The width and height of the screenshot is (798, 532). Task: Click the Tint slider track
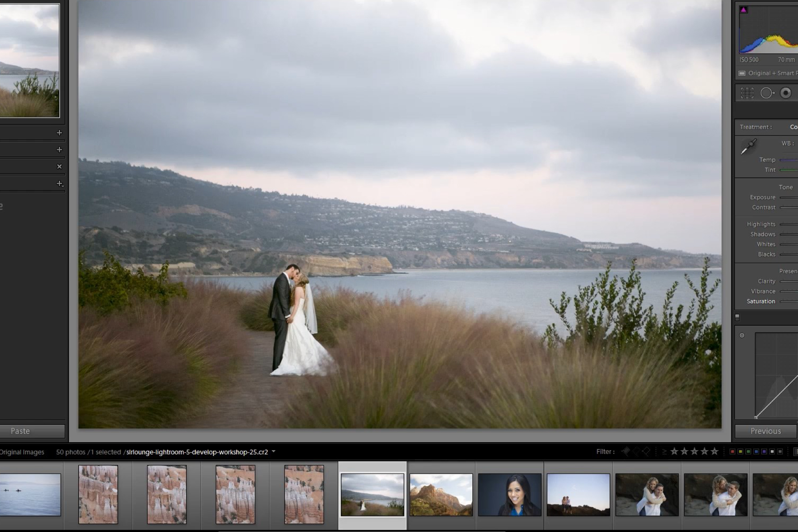tap(789, 170)
